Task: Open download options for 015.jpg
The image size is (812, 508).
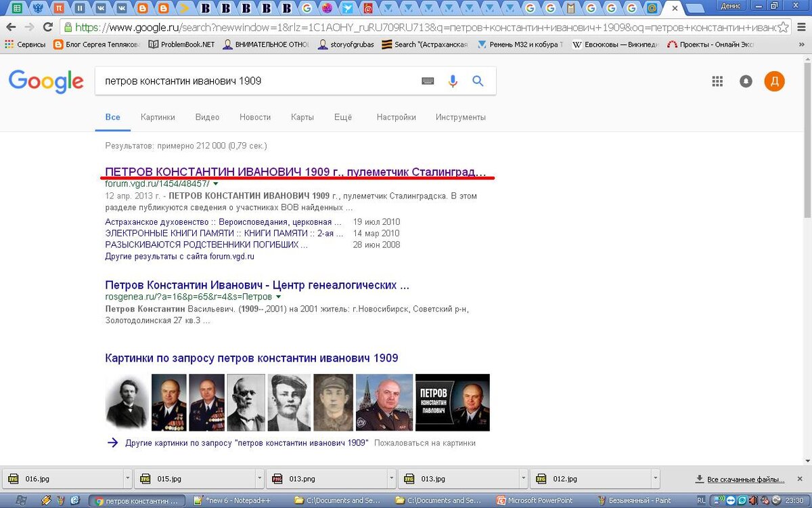Action: pyautogui.click(x=259, y=478)
